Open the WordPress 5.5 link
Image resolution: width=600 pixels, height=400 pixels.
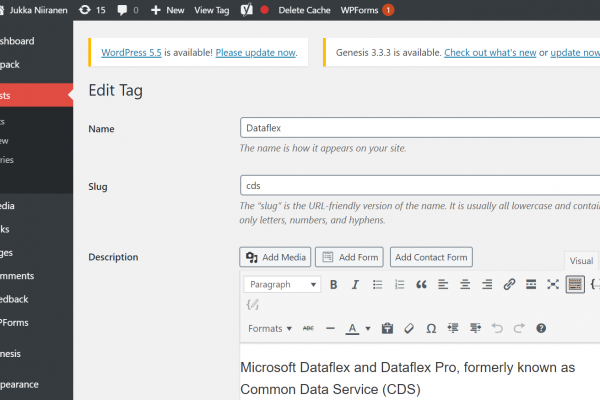pos(131,52)
